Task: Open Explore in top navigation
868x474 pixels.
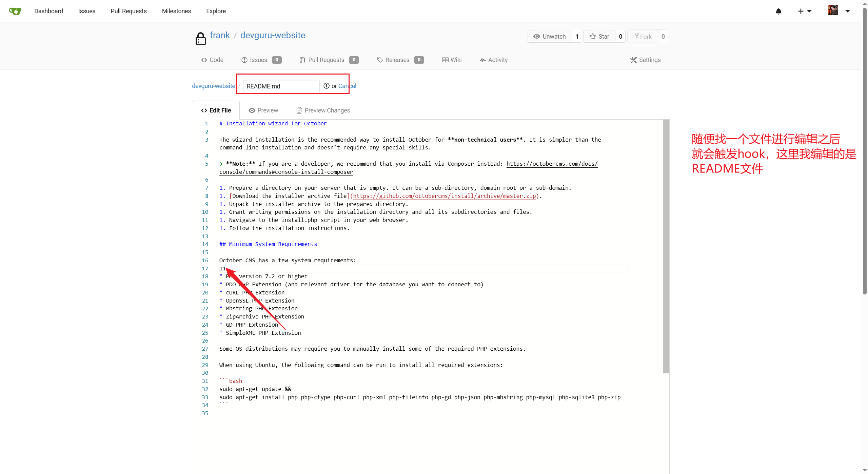Action: (216, 11)
